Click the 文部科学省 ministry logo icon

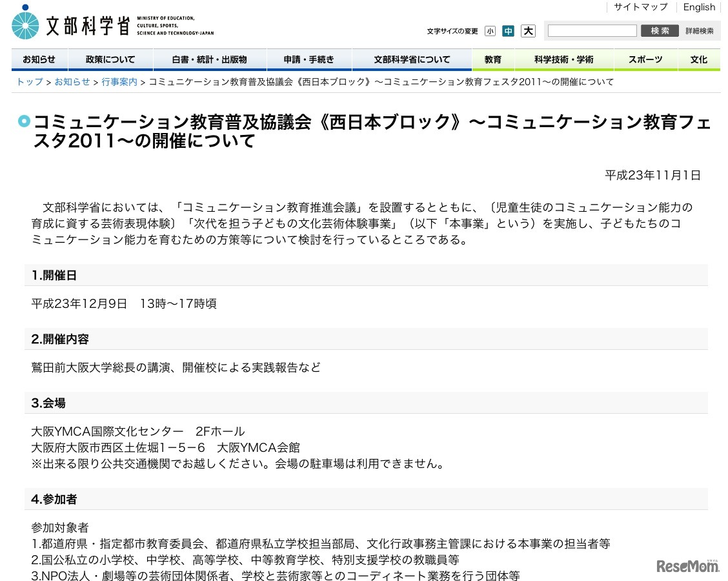point(25,23)
